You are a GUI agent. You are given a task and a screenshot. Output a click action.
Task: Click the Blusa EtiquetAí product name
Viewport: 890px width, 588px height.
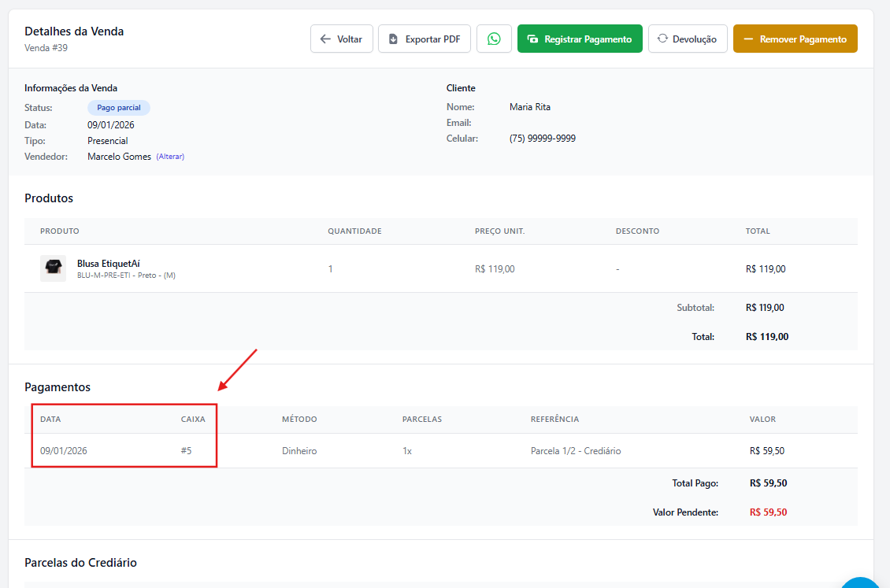click(109, 263)
